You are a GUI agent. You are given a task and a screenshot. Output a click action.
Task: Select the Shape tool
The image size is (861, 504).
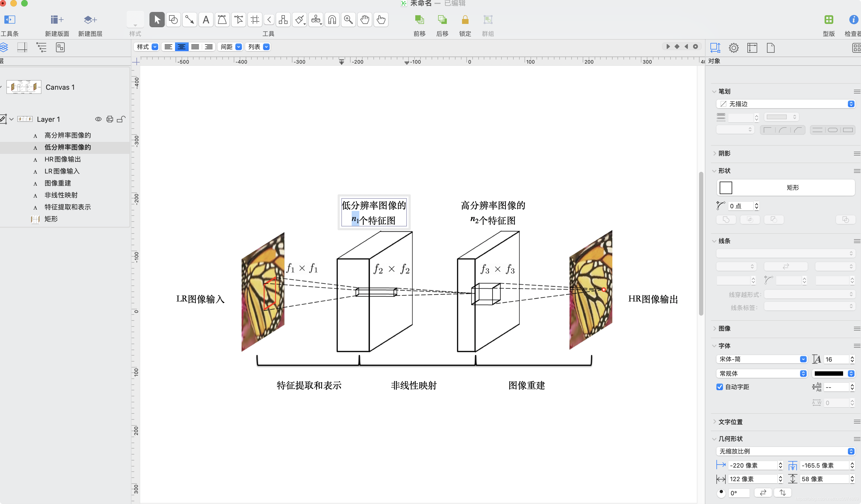173,20
